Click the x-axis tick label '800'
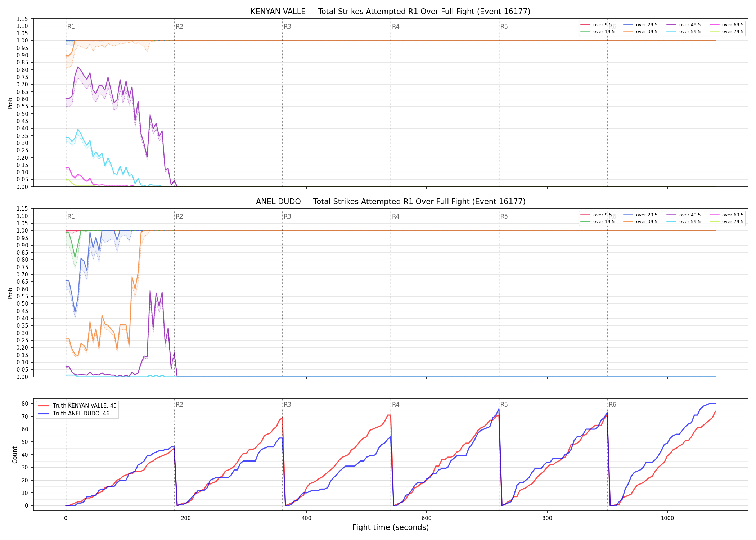The width and height of the screenshot is (756, 540). (x=547, y=518)
